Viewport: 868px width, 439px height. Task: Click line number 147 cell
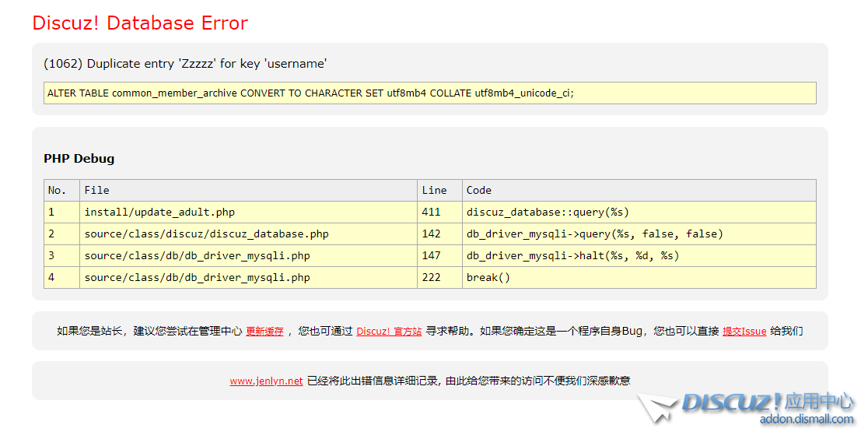click(x=440, y=255)
